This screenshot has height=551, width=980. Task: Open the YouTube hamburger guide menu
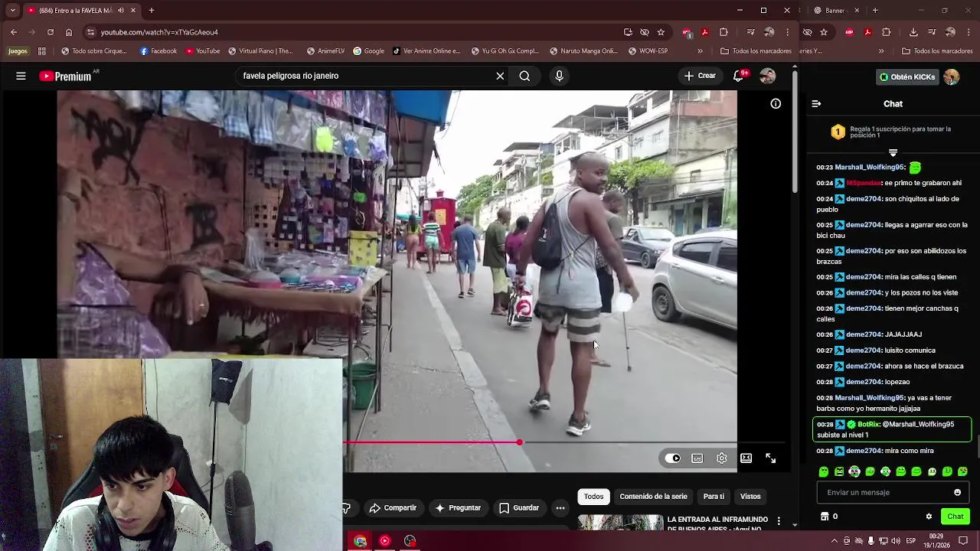coord(21,76)
